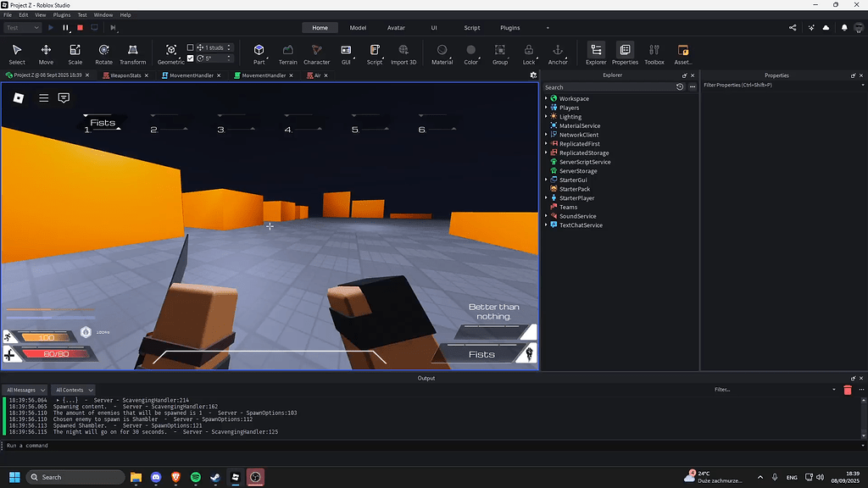Open the Material Manager
Image resolution: width=868 pixels, height=488 pixels.
pos(442,53)
